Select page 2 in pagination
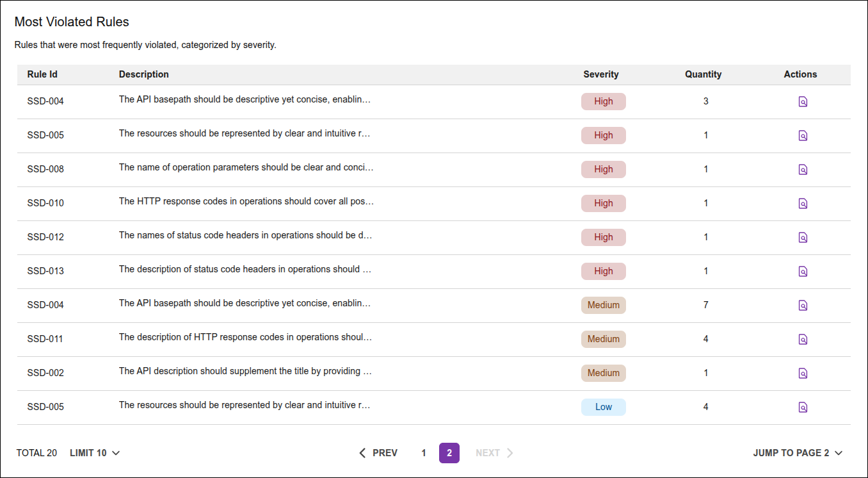The width and height of the screenshot is (868, 478). (x=449, y=453)
